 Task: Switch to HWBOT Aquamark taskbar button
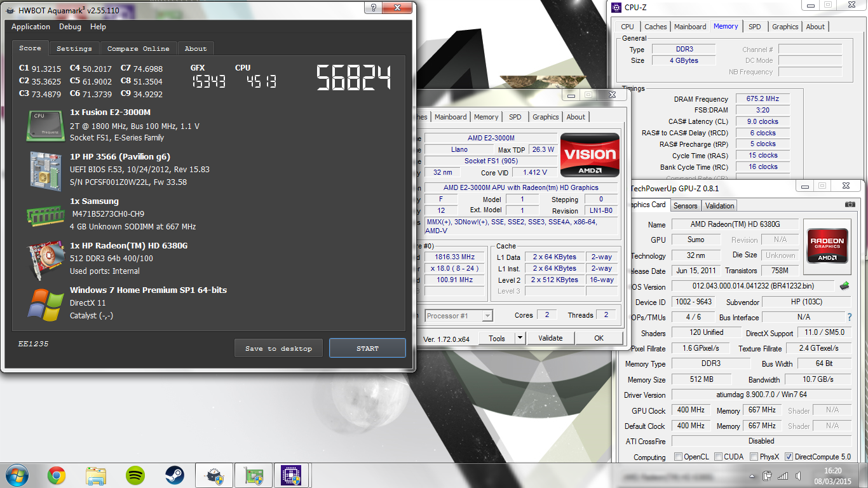tap(214, 475)
